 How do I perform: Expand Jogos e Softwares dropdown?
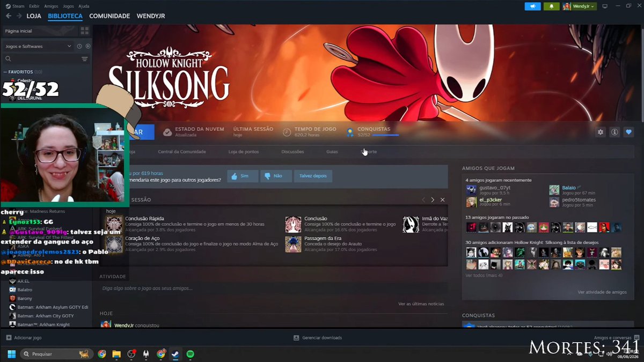tap(38, 46)
